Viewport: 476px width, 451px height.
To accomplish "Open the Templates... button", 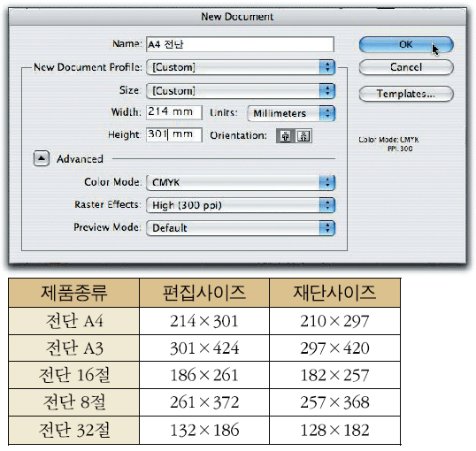I will click(x=406, y=94).
